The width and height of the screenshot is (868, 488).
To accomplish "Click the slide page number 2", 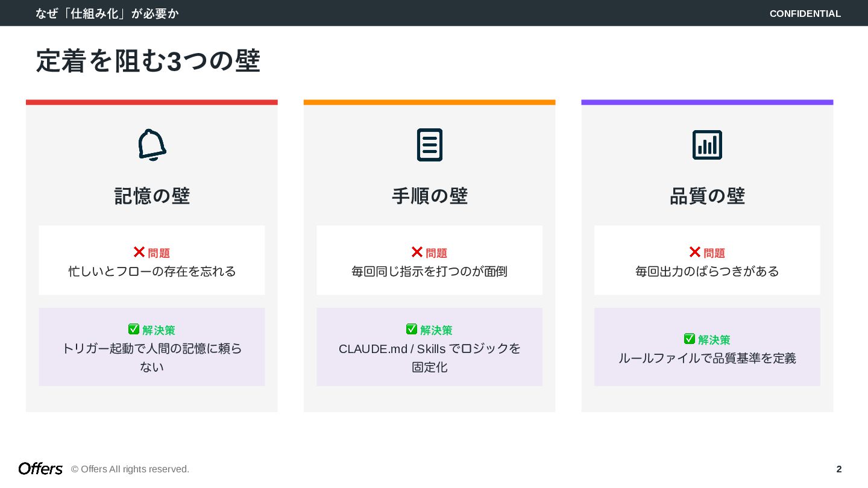I will click(x=838, y=469).
